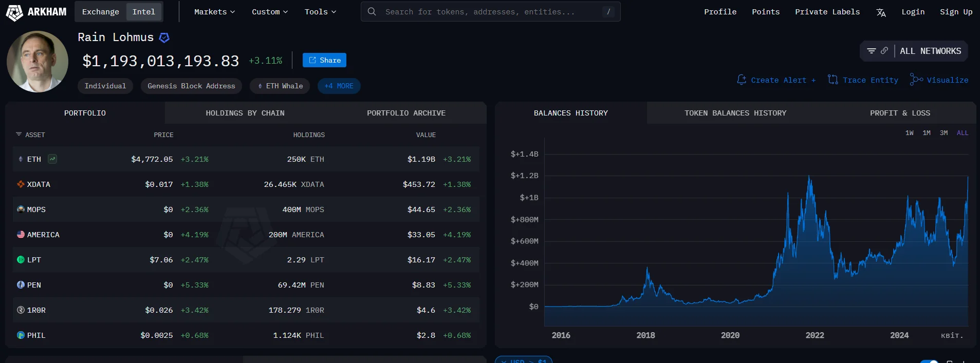Click the total balance $1,193,013,193.83
The width and height of the screenshot is (980, 363).
pos(161,61)
